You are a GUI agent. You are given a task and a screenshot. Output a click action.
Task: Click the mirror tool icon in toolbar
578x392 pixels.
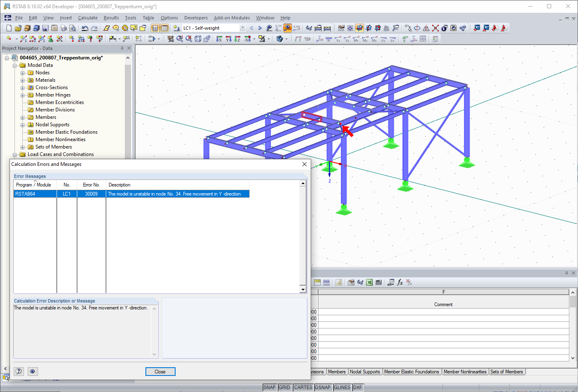[x=426, y=28]
